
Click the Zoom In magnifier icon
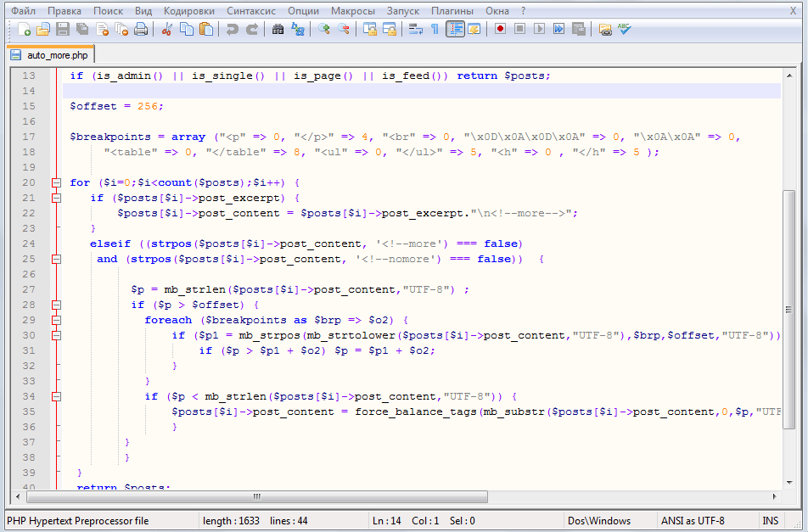point(323,29)
